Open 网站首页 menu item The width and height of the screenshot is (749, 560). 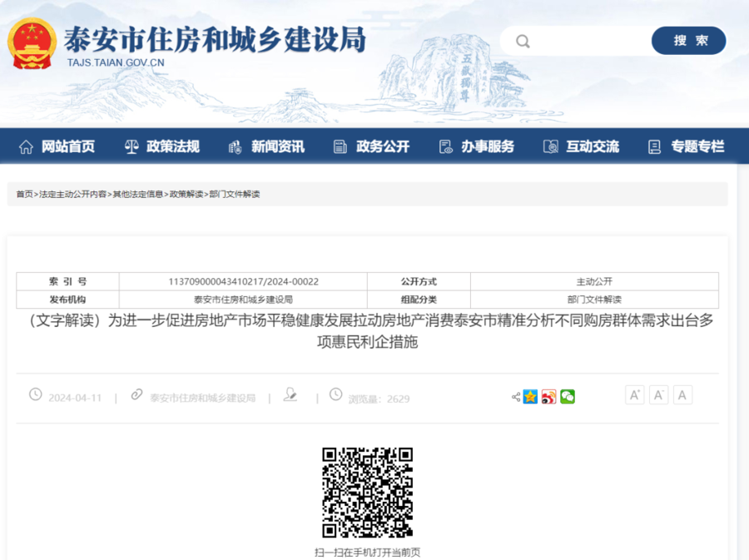(x=68, y=146)
